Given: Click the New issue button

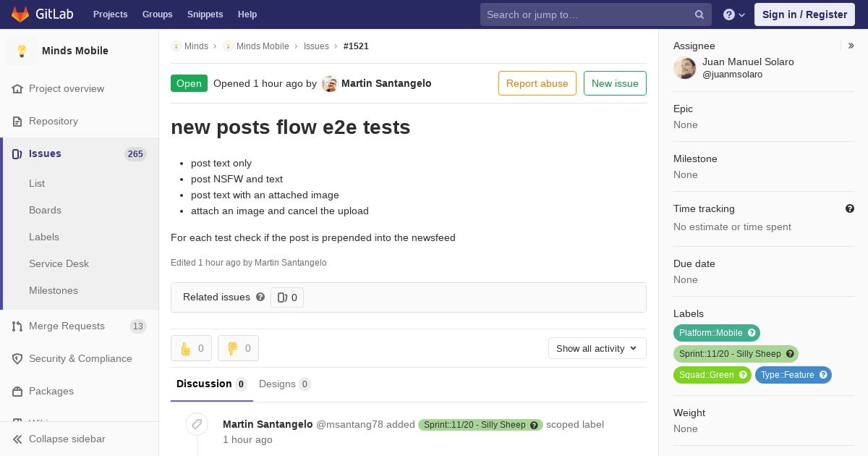Looking at the screenshot, I should pyautogui.click(x=615, y=83).
